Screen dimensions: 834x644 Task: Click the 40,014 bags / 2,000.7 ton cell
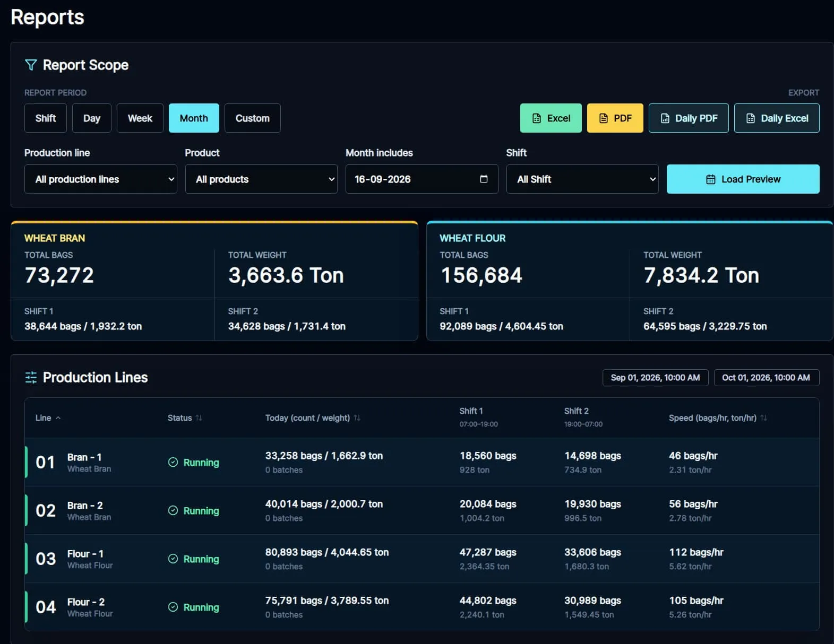[x=324, y=504]
